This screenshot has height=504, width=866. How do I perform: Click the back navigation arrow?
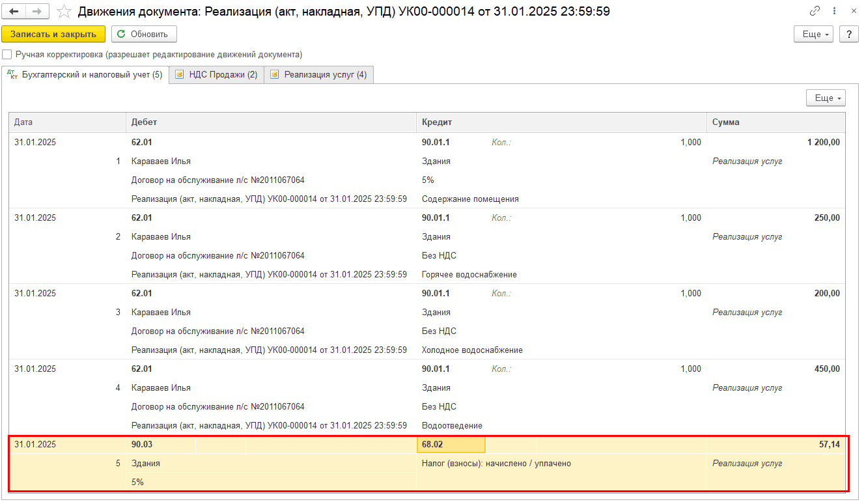(x=14, y=12)
